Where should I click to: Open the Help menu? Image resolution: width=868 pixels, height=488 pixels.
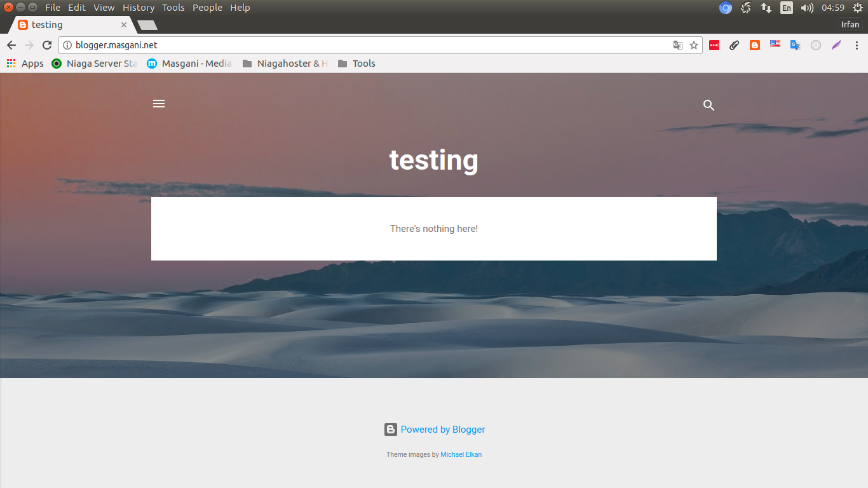[x=240, y=8]
